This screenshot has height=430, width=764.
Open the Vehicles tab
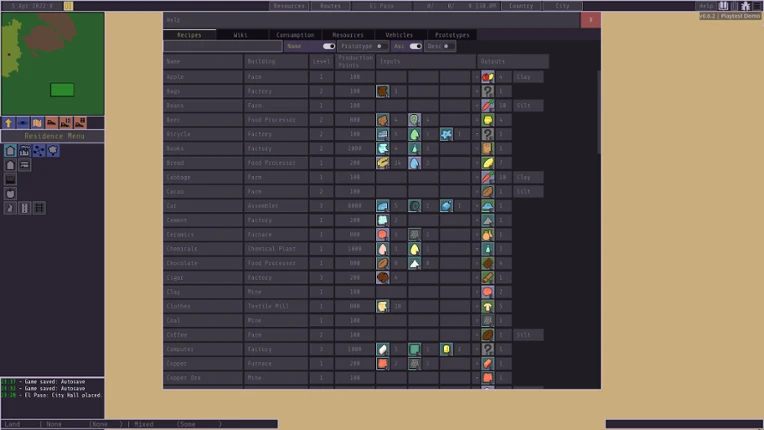coord(399,35)
